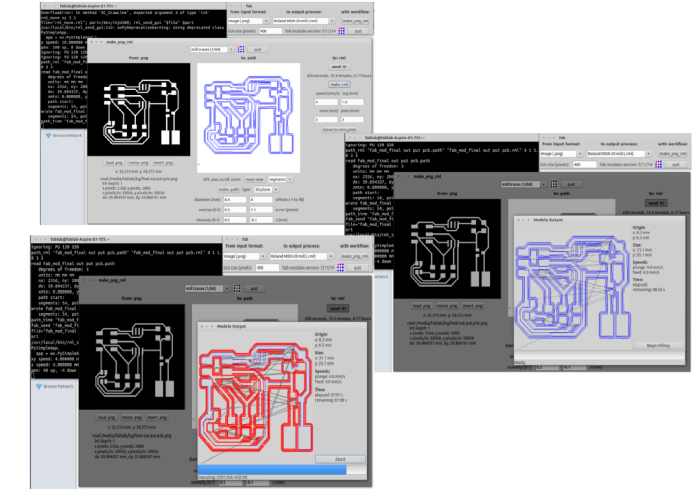Screen dimensions: 700x500
Task: Open the input format dropdown in the right screenshot's fab window
Action: 561,154
